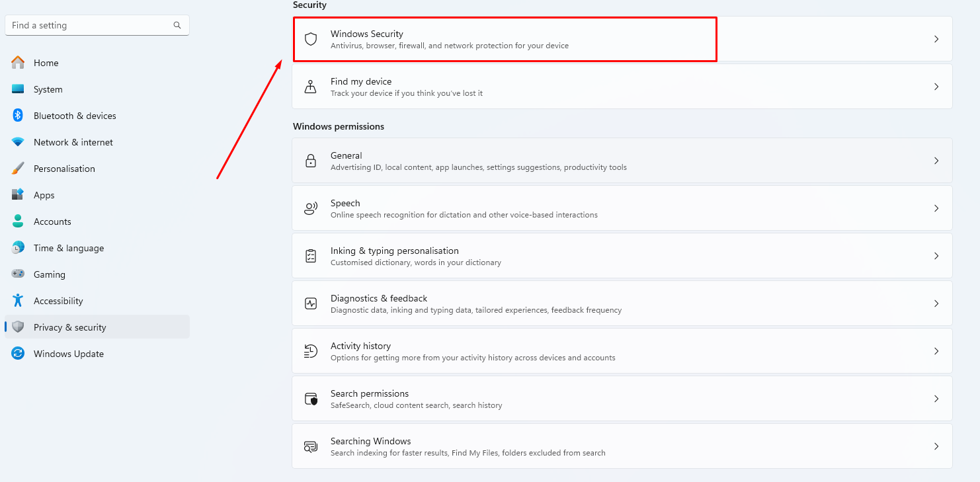980x482 pixels.
Task: Open Diagnostics & feedback chevron arrow
Action: (x=936, y=303)
